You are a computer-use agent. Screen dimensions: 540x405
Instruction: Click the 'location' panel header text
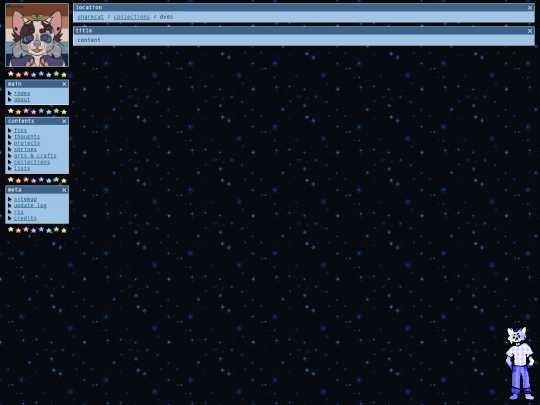(x=89, y=7)
